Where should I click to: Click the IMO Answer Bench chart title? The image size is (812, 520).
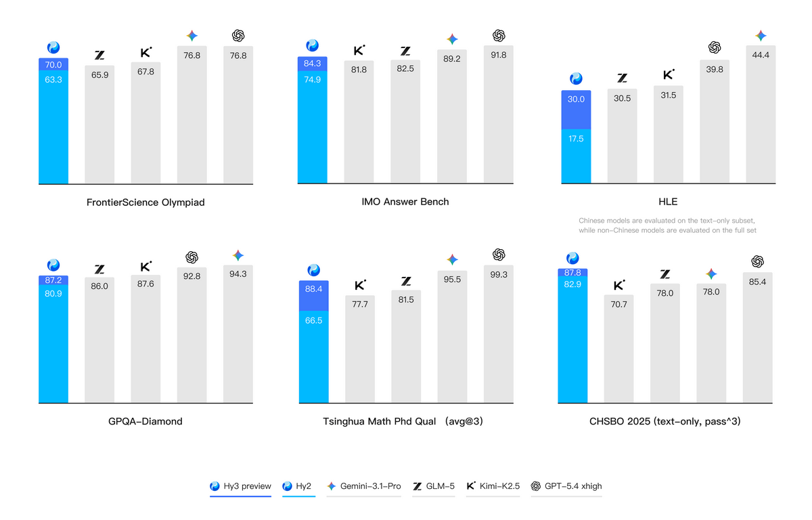click(405, 202)
